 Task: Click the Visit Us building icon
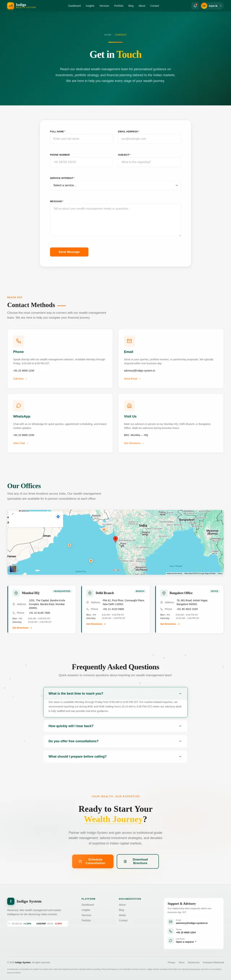click(129, 406)
